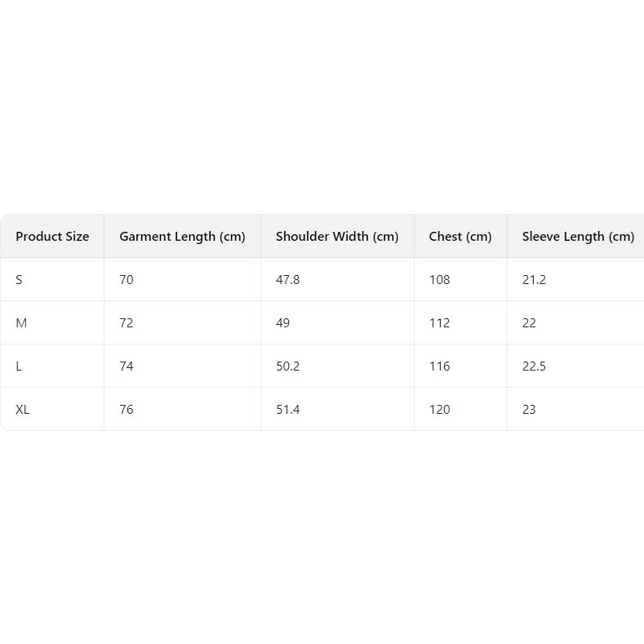Click the Product Size column header

(x=52, y=237)
